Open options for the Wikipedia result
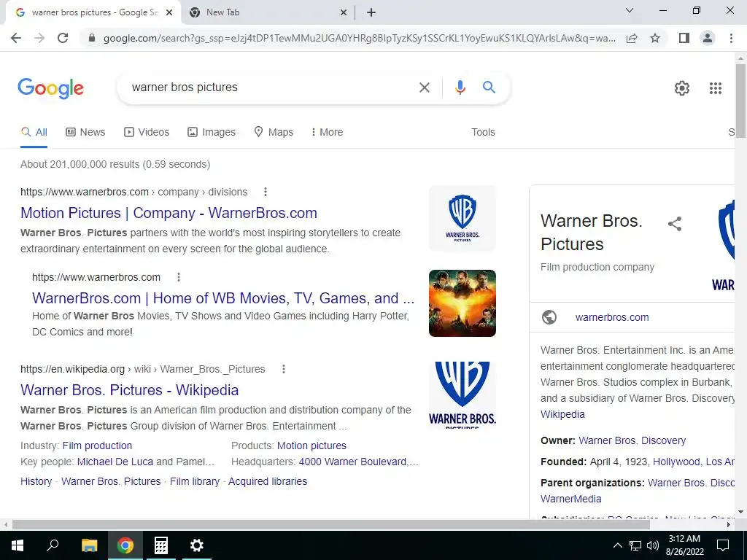 pyautogui.click(x=284, y=369)
